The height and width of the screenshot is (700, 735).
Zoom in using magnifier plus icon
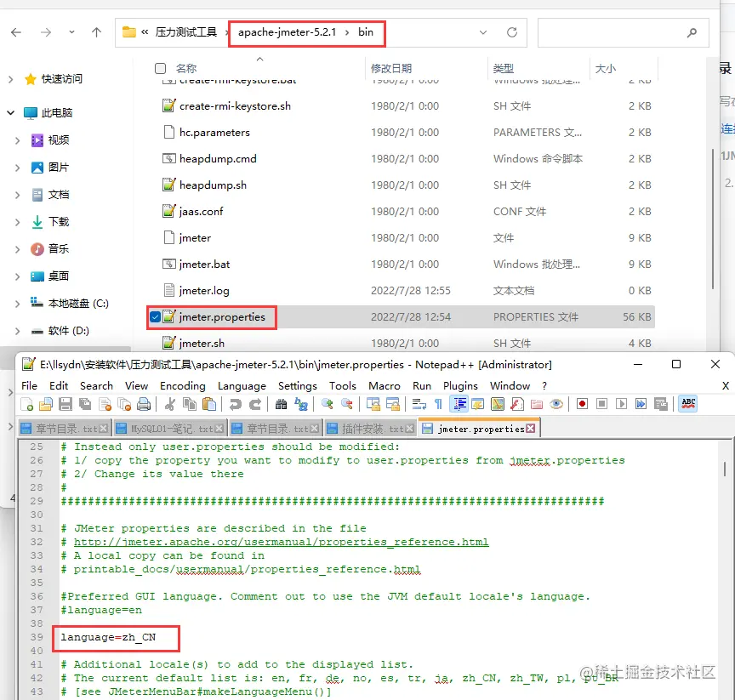click(327, 404)
